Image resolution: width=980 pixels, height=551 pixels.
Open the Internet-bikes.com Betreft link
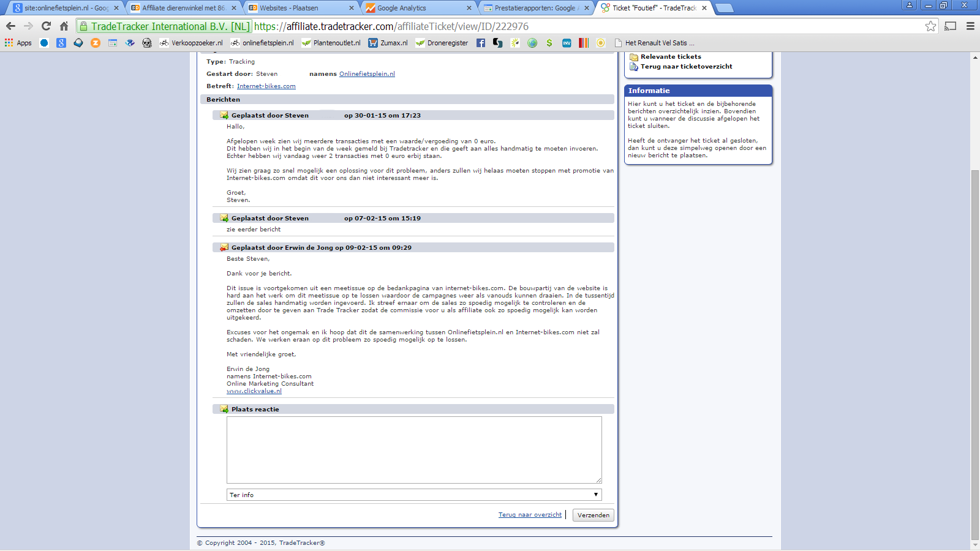(266, 86)
